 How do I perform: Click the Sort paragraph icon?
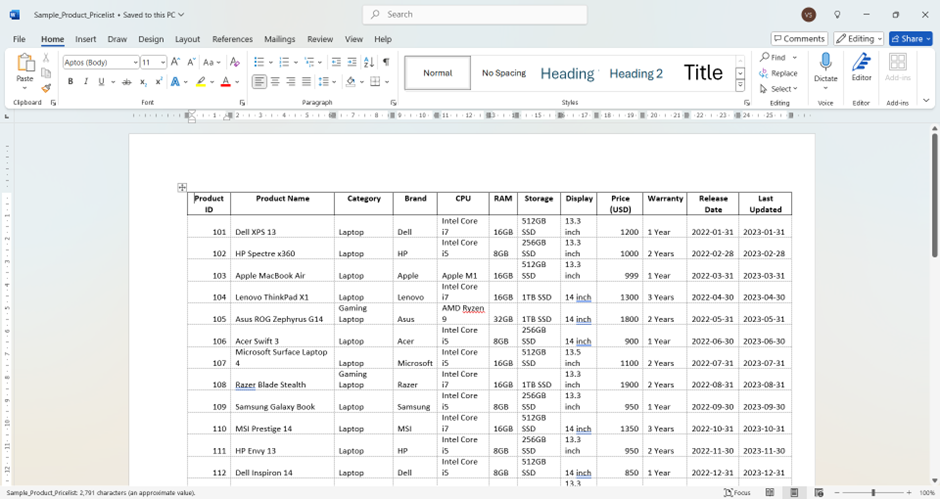pos(369,62)
